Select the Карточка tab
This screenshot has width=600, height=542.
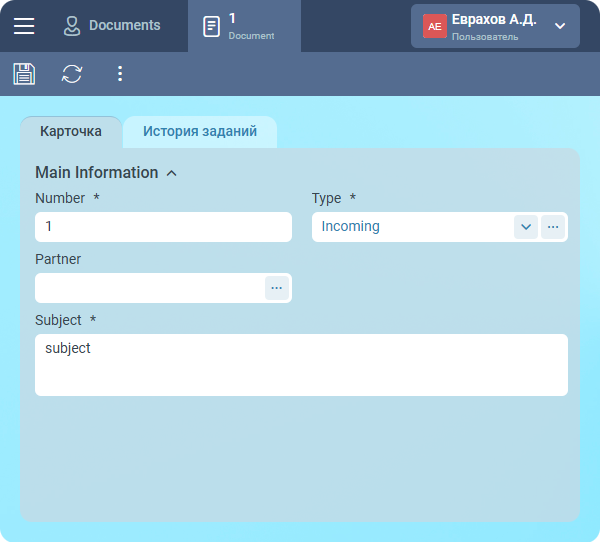click(x=71, y=131)
